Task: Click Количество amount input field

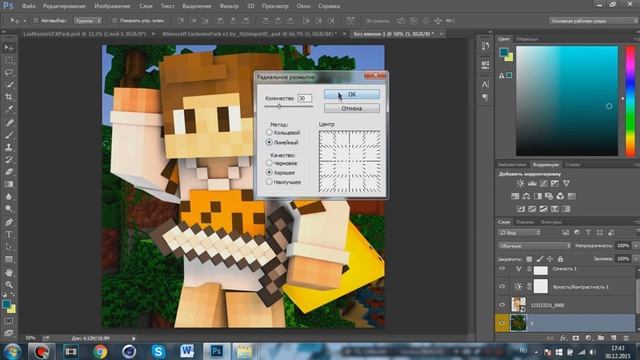Action: click(x=304, y=98)
